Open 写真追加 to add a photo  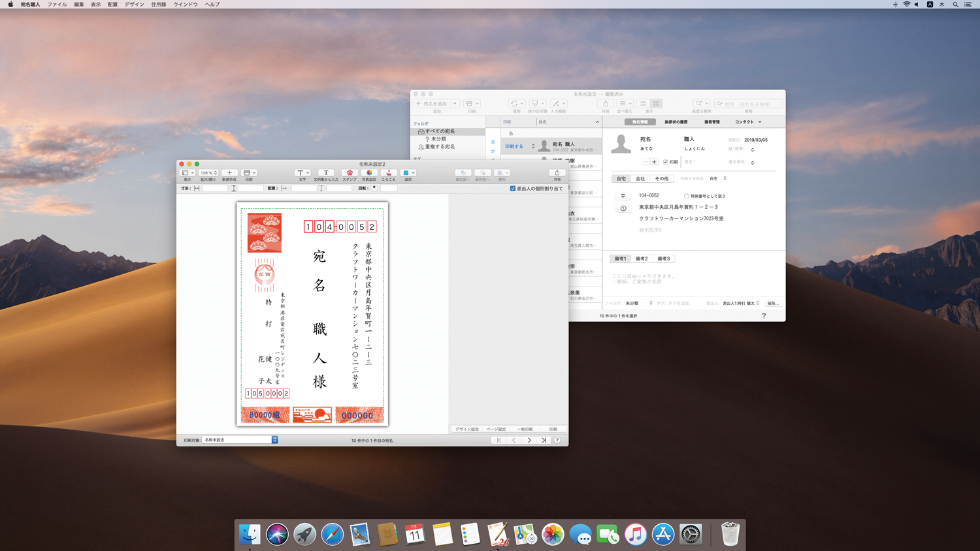(369, 173)
